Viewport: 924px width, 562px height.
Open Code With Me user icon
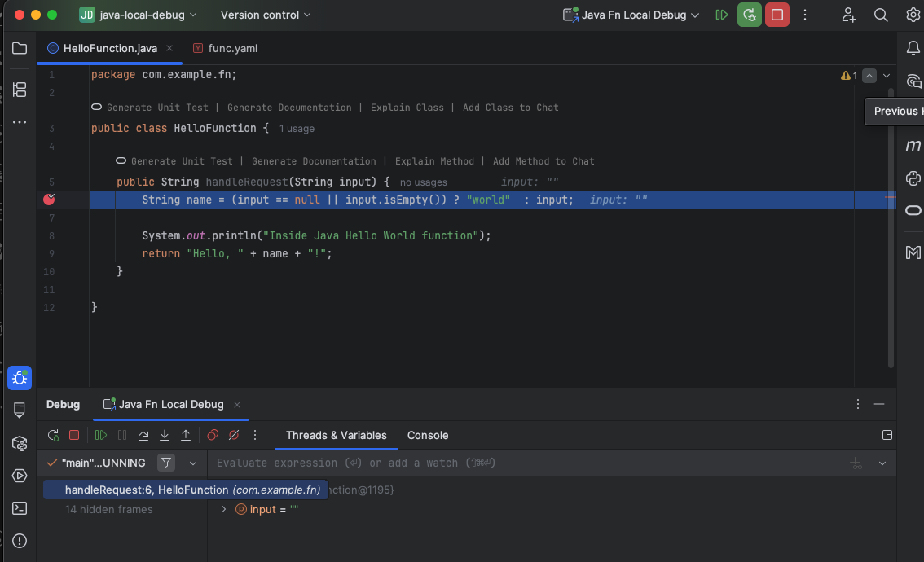pyautogui.click(x=848, y=15)
